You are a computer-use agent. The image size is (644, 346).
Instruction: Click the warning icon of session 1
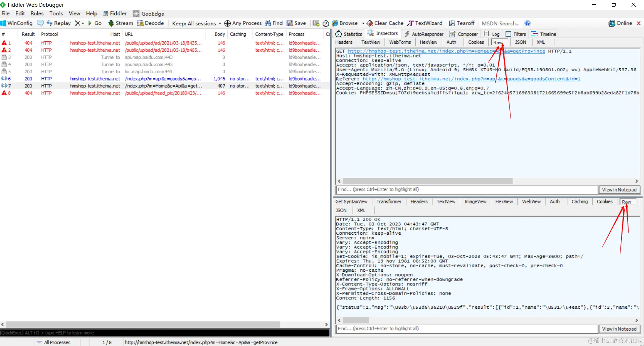tap(4, 43)
